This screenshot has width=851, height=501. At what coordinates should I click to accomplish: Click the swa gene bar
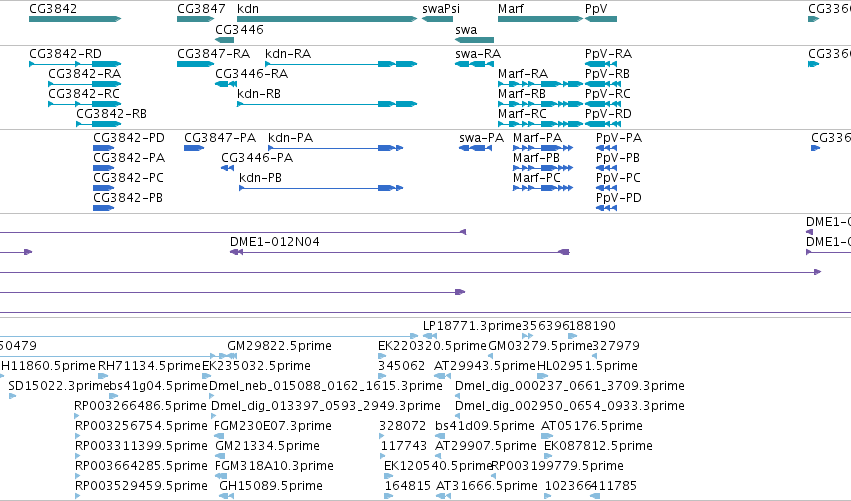(x=474, y=40)
